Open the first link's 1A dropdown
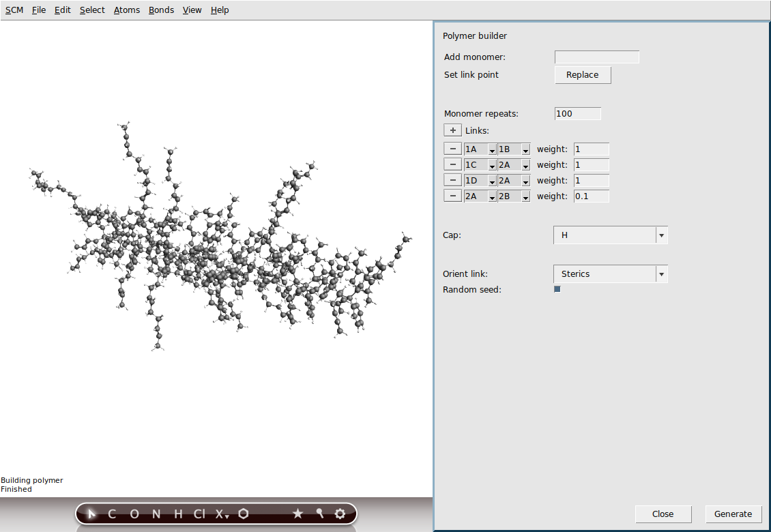Viewport: 771px width, 532px height. [492, 149]
